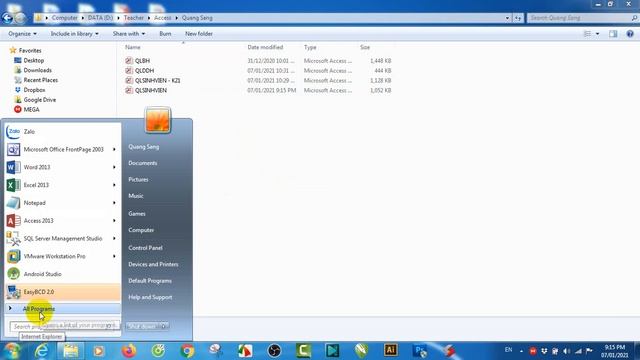Expand Notepad jump list arrow
640x360 pixels.
[x=114, y=203]
